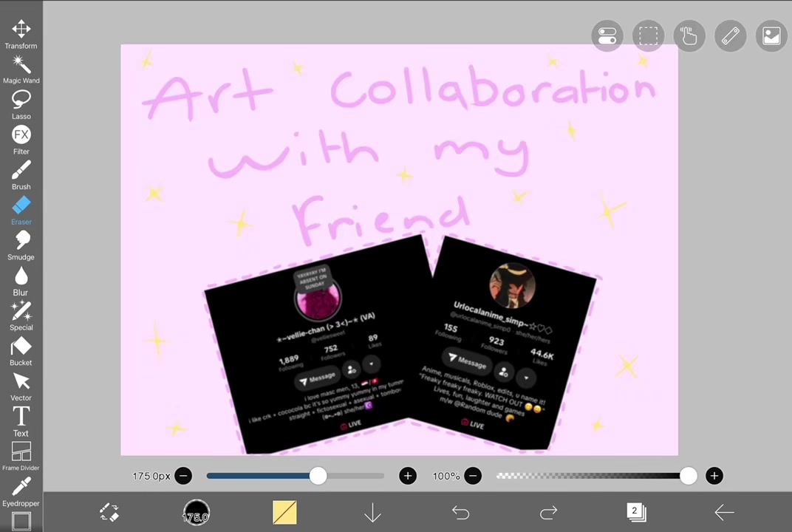Click the Undo arrow
This screenshot has width=792, height=532.
[x=460, y=513]
